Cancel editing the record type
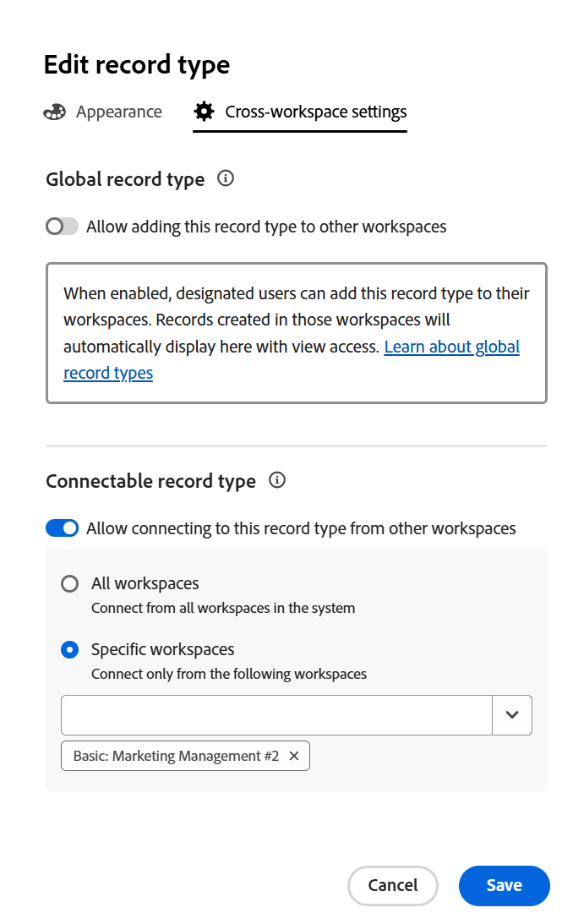562x924 pixels. point(392,885)
